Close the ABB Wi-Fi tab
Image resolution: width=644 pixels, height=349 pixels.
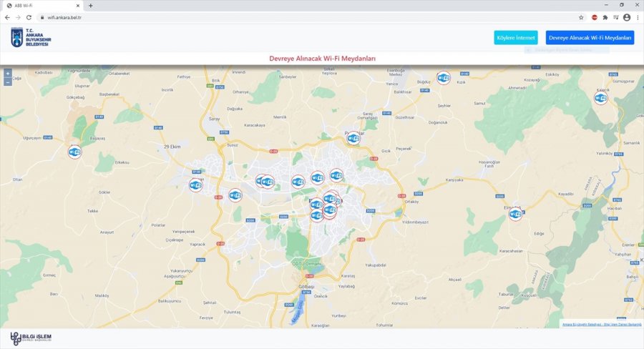[77, 6]
